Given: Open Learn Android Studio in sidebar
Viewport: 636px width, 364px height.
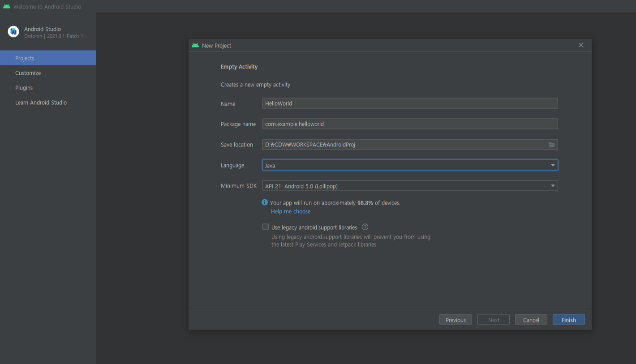Looking at the screenshot, I should pos(48,103).
